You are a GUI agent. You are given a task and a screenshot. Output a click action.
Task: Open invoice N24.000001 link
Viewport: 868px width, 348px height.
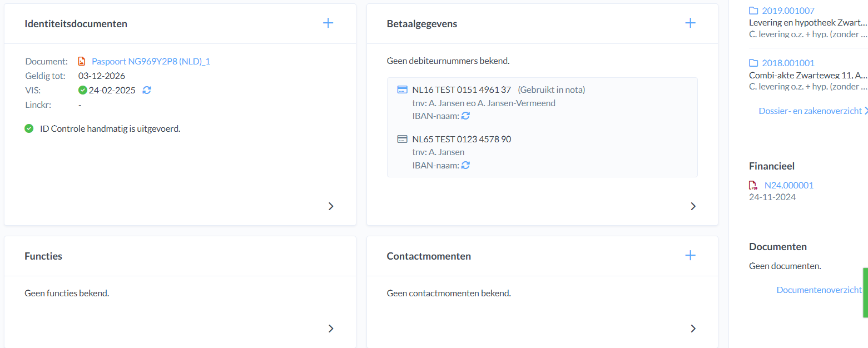coord(788,186)
